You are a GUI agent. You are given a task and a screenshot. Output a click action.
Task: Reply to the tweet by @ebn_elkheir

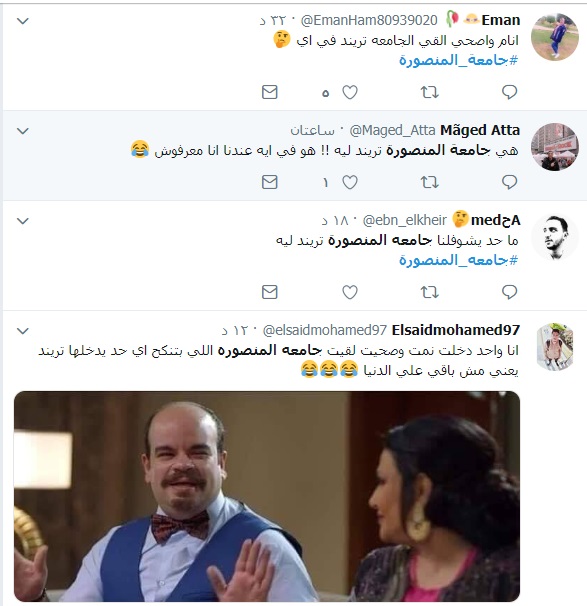(509, 292)
